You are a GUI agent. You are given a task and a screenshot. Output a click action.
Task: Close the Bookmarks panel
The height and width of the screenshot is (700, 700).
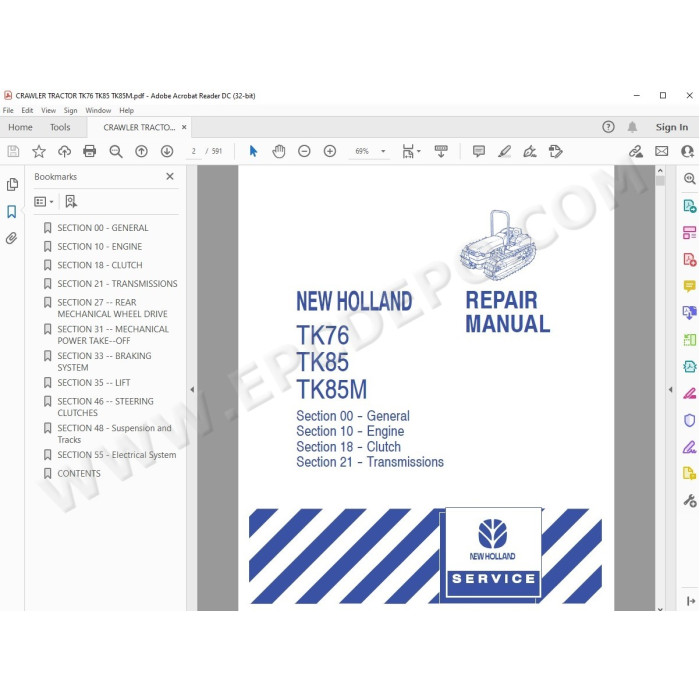point(170,176)
